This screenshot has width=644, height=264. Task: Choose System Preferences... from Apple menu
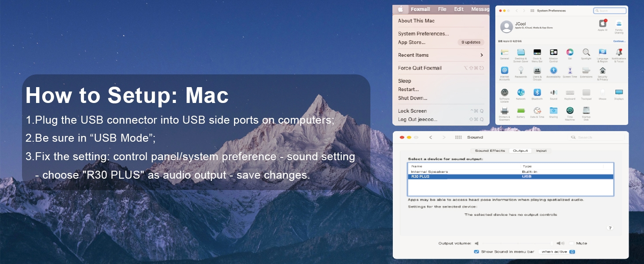(x=423, y=33)
